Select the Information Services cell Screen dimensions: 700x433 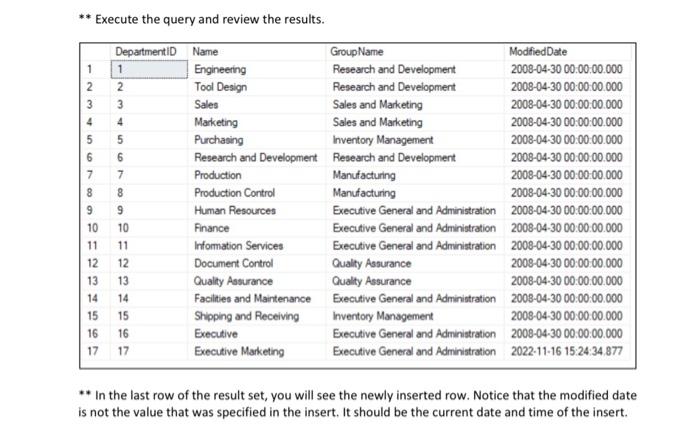click(x=257, y=246)
